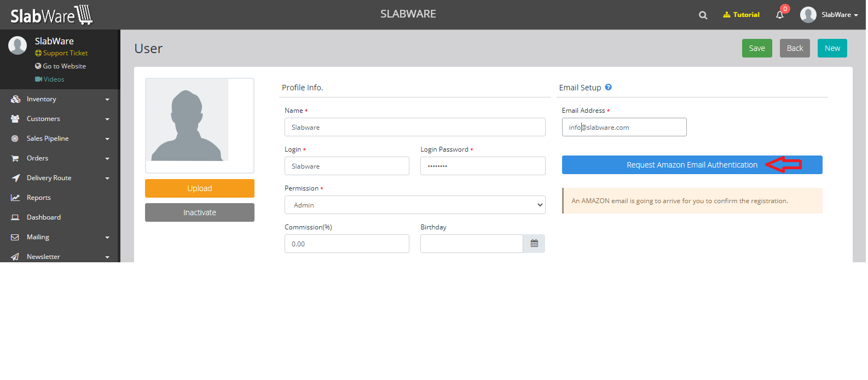Open the Videos link in sidebar
This screenshot has height=380, width=868.
[x=50, y=79]
